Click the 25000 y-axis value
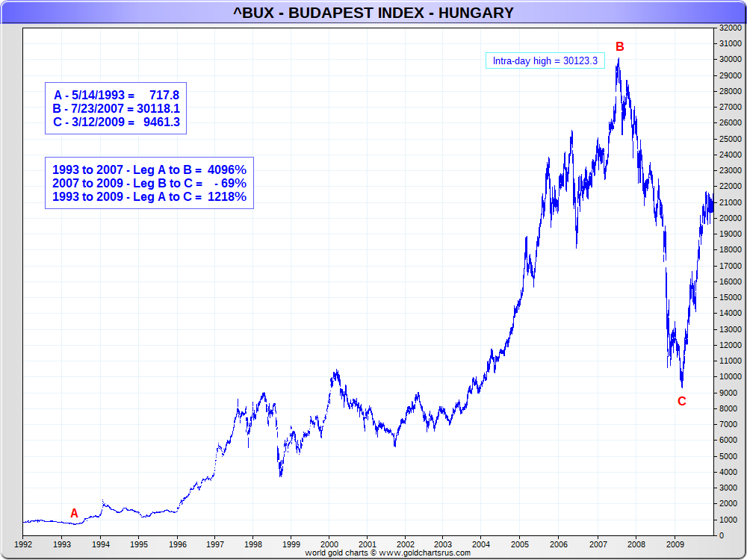The width and height of the screenshot is (747, 560). [731, 139]
